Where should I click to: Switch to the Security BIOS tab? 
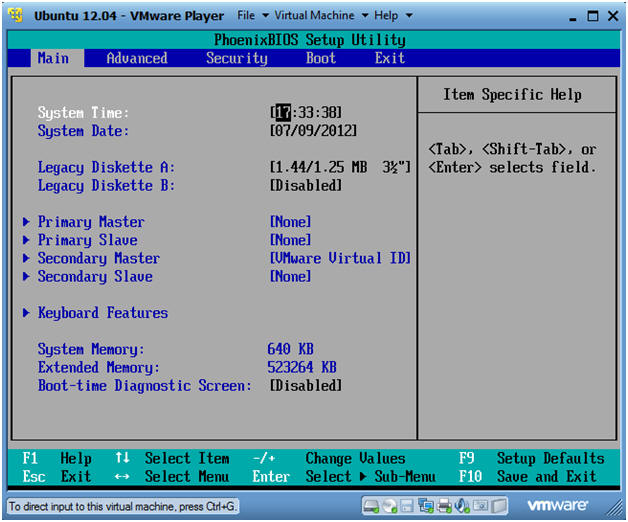coord(237,58)
